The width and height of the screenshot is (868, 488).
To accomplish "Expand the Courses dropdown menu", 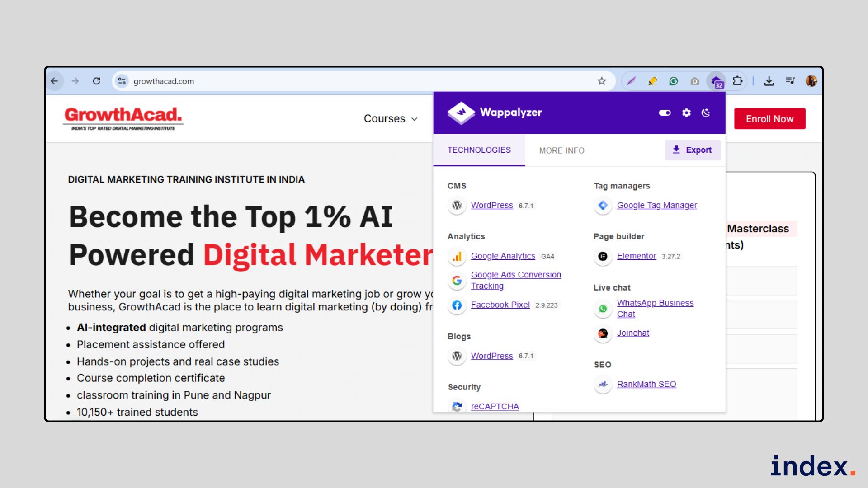I will point(391,119).
